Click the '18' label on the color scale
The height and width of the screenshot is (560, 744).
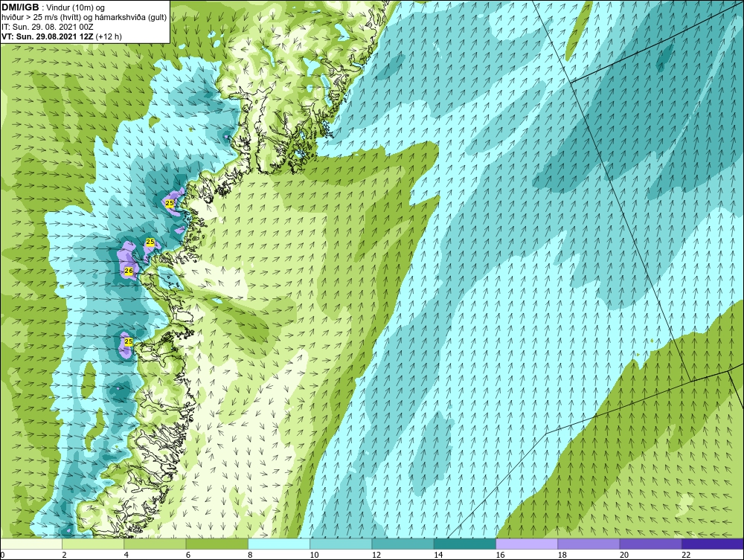562,556
